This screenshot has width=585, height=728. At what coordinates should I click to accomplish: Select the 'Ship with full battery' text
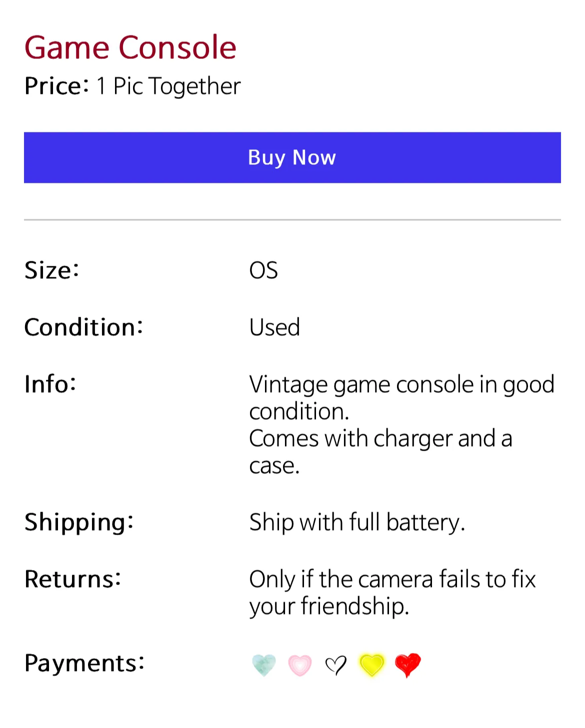point(357,522)
